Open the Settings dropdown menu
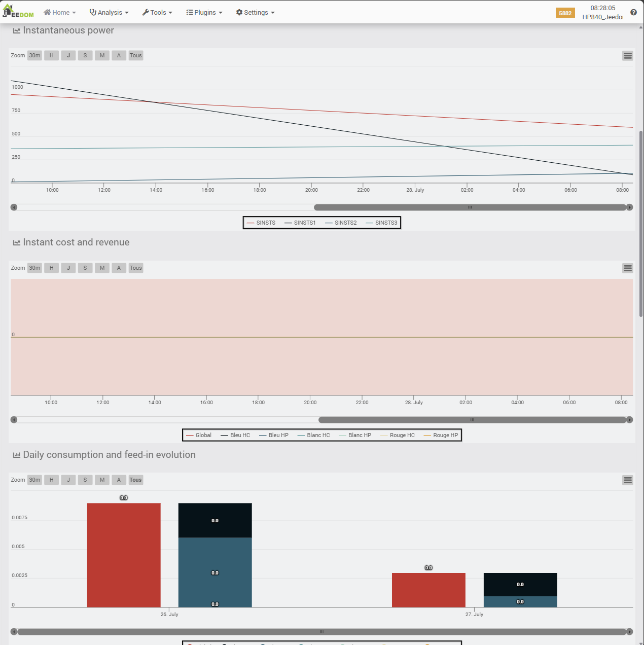 [255, 13]
